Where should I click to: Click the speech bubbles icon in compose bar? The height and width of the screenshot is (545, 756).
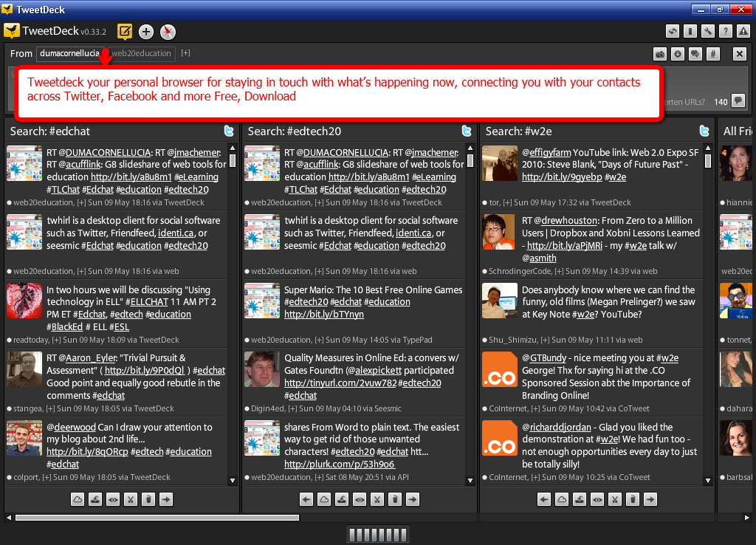(x=695, y=54)
